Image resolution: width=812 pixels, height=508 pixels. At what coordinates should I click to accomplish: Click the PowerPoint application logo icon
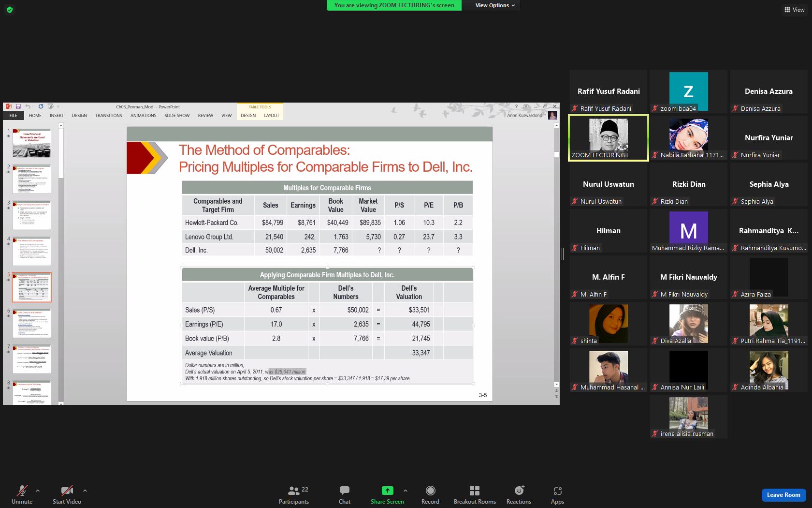click(x=8, y=106)
